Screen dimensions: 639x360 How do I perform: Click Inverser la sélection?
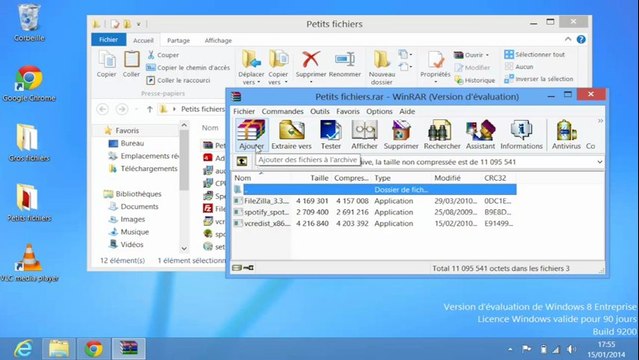(539, 79)
